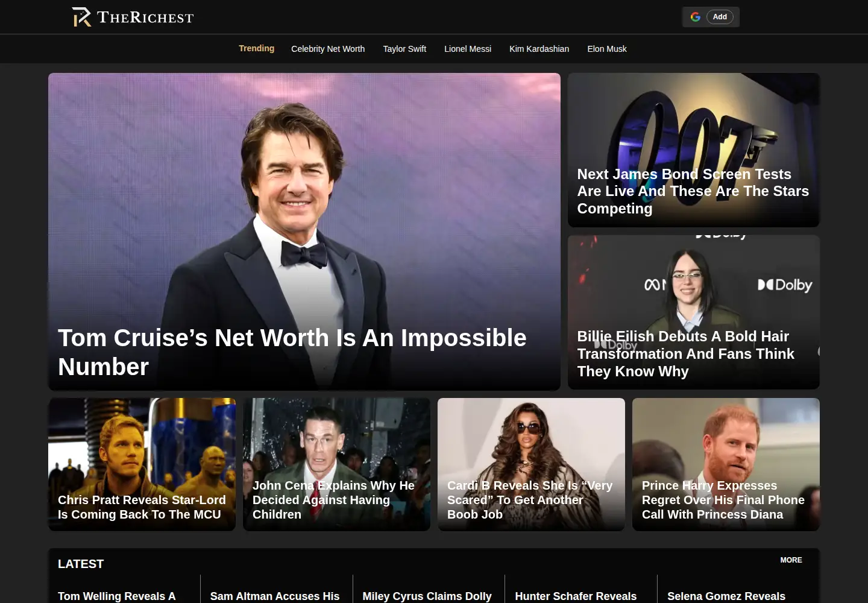Screen dimensions: 868x603
Task: Open Miley Cyrus Claims Dolly story
Action: (427, 596)
